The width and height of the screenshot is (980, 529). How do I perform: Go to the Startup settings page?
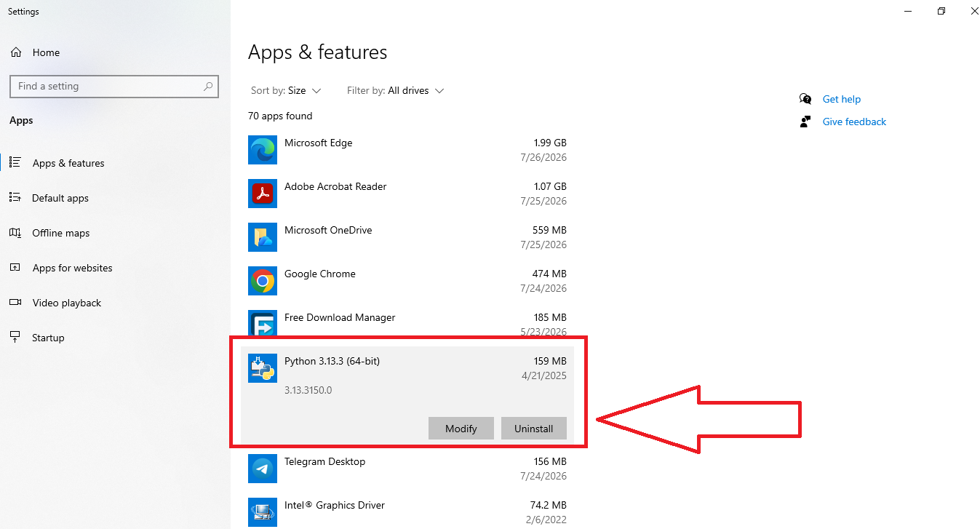click(49, 338)
